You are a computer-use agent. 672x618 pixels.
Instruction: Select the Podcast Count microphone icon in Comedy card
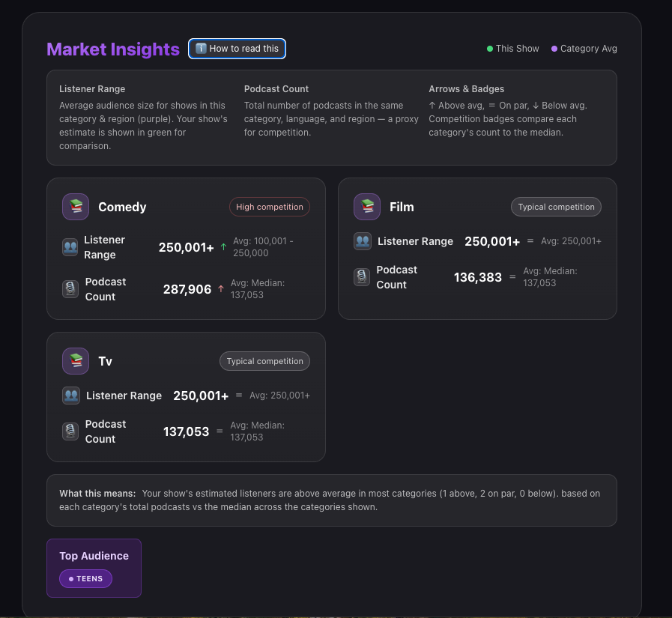tap(70, 288)
